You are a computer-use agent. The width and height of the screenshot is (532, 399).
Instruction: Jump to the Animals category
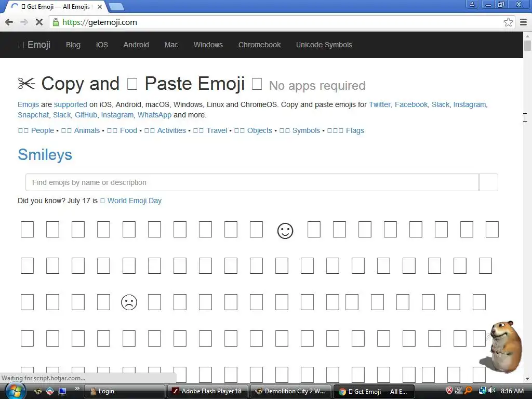point(81,130)
